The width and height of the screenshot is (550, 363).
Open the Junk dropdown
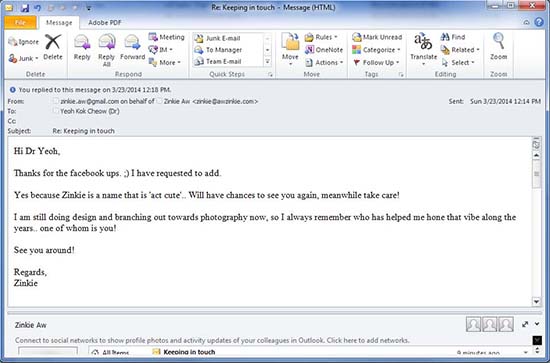tap(23, 59)
